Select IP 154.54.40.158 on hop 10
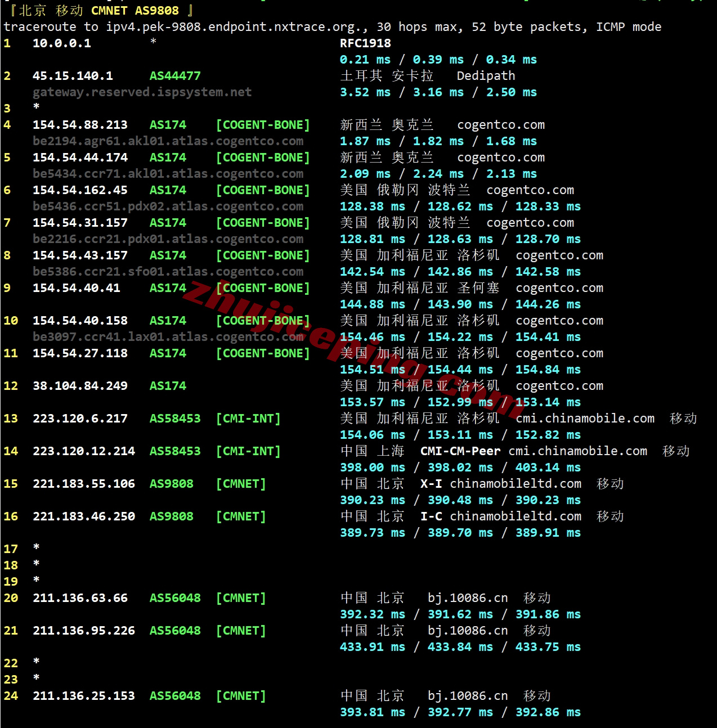Viewport: 717px width, 728px height. (80, 321)
